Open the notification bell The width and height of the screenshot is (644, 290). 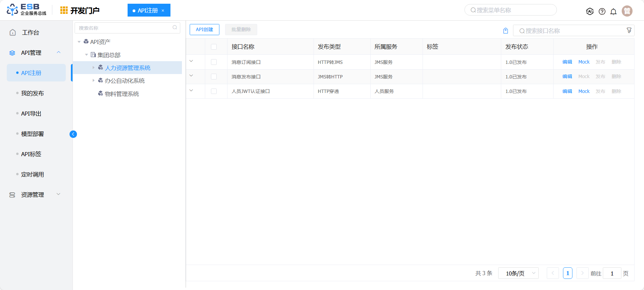(613, 11)
